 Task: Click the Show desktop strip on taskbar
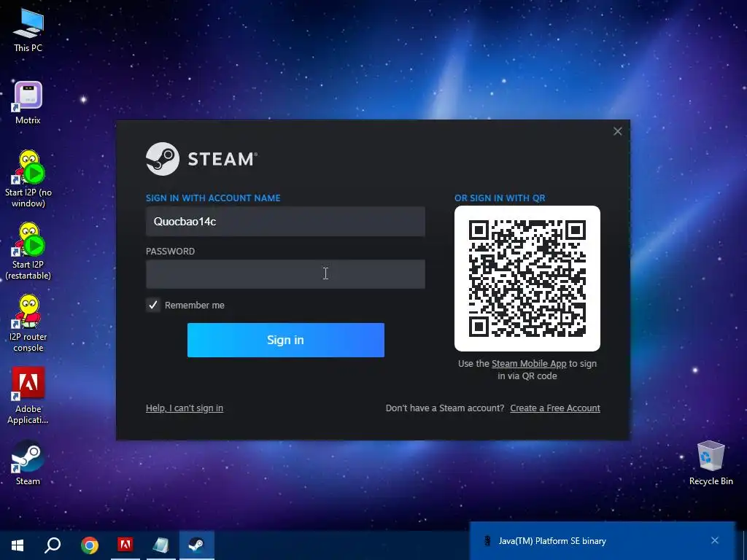pos(745,545)
